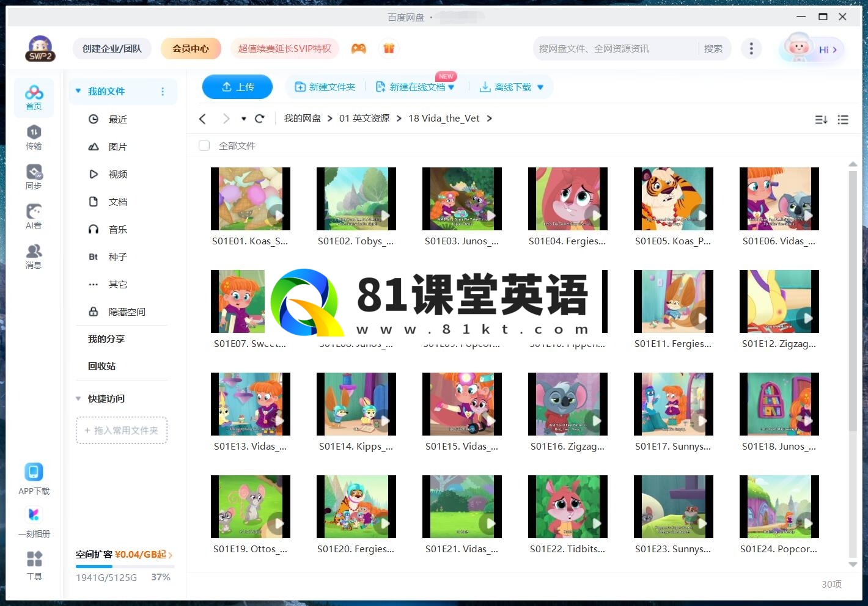
Task: Open the 新建在线文档 dropdown
Action: click(x=451, y=87)
